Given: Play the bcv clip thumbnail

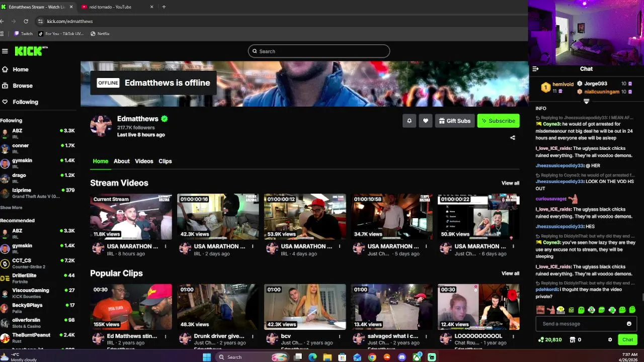Looking at the screenshot, I should (305, 307).
